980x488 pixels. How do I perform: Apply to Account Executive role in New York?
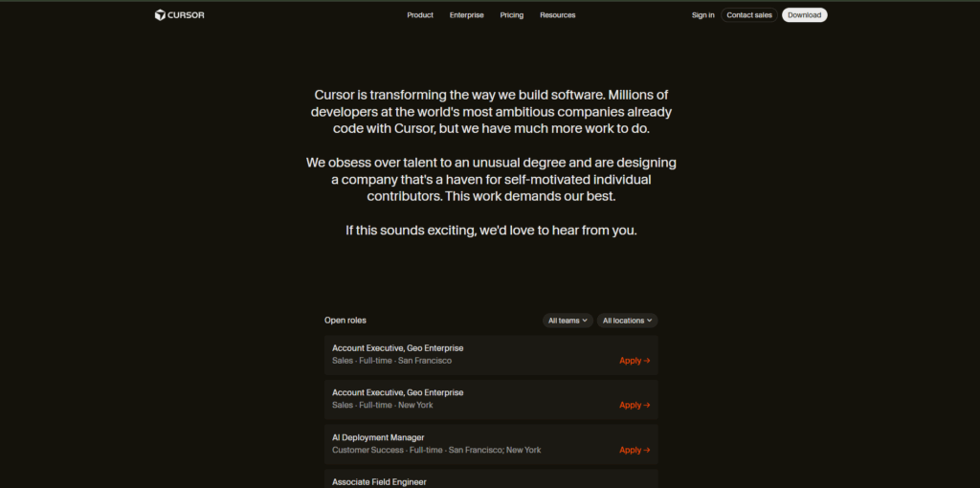tap(635, 405)
